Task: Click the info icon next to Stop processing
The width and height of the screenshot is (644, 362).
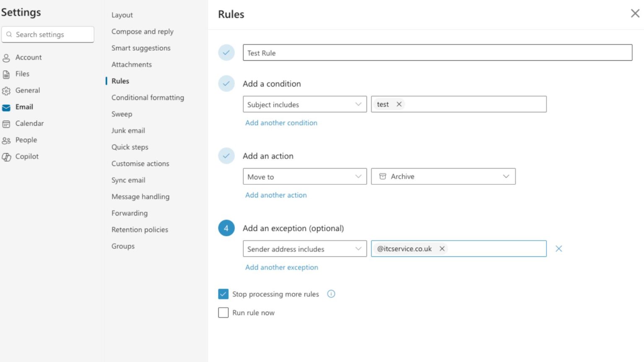Action: pyautogui.click(x=331, y=294)
